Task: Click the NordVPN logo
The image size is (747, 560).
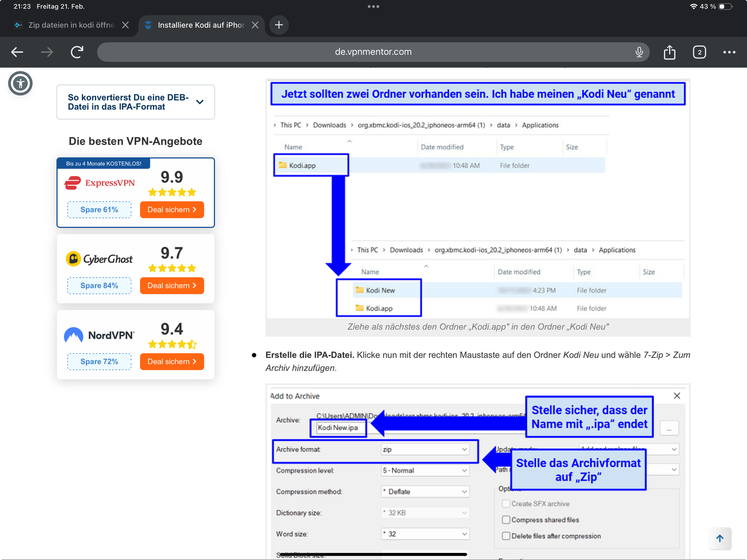Action: click(99, 335)
